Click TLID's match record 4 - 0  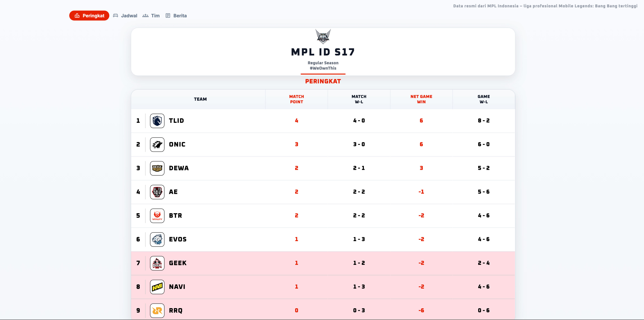coord(359,121)
